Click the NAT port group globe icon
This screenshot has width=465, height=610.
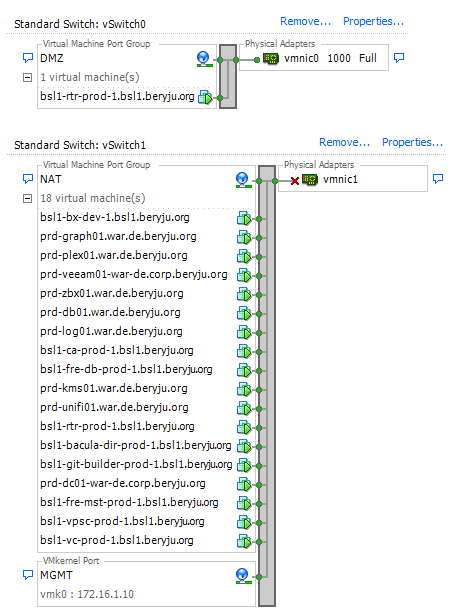click(242, 180)
